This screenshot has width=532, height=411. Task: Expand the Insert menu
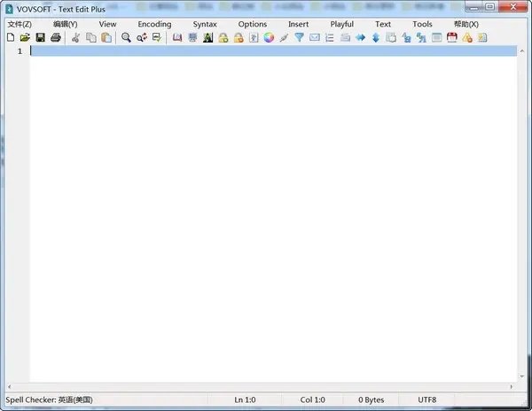299,24
